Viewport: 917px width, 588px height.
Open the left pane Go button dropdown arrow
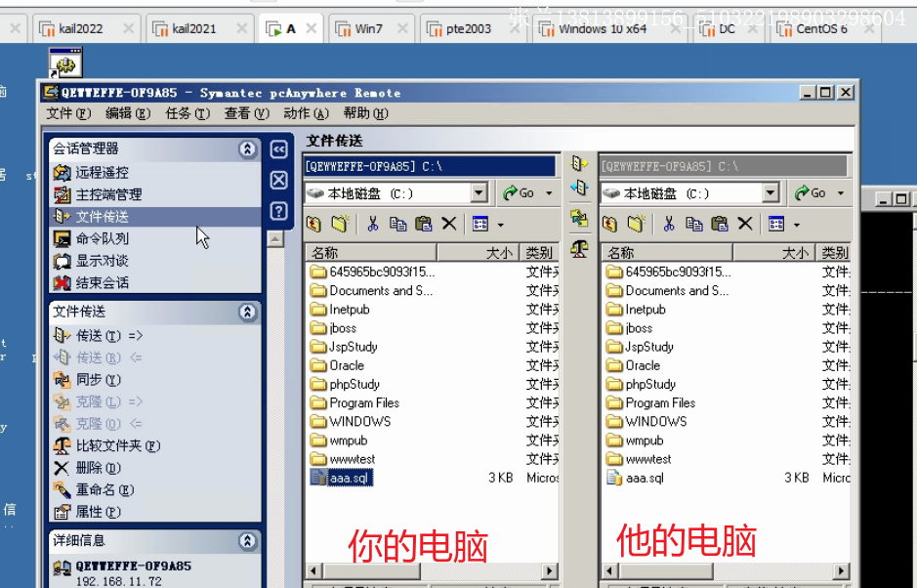tap(549, 193)
